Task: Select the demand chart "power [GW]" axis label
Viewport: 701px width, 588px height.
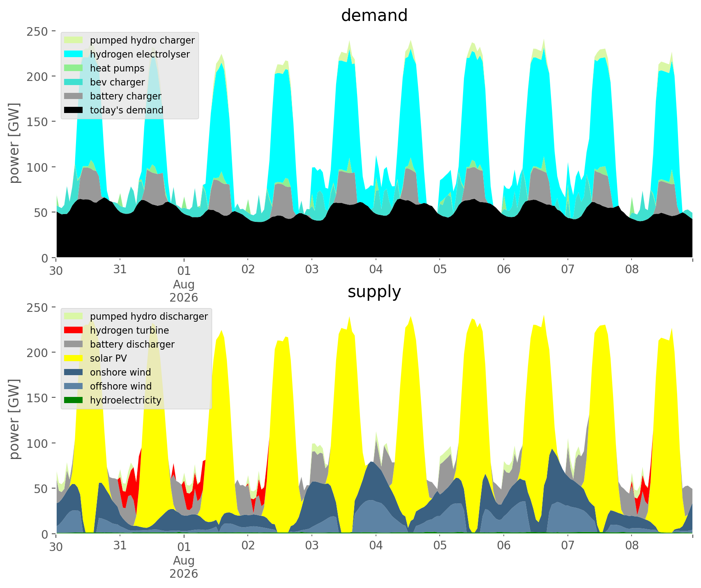Action: [15, 143]
